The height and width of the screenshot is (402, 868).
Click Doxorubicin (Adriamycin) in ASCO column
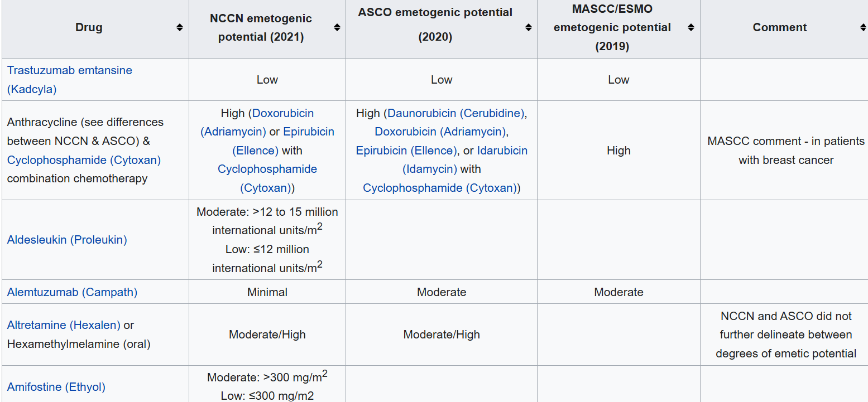click(x=440, y=132)
